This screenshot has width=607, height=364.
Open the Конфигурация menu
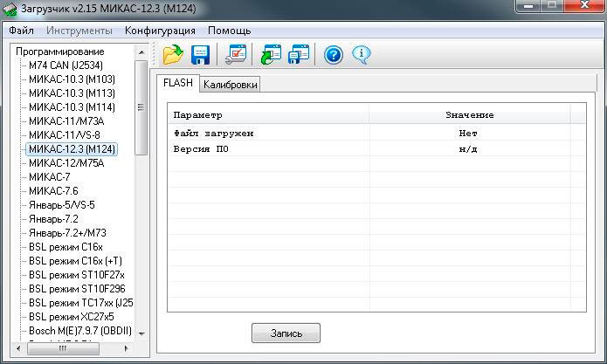coord(160,31)
